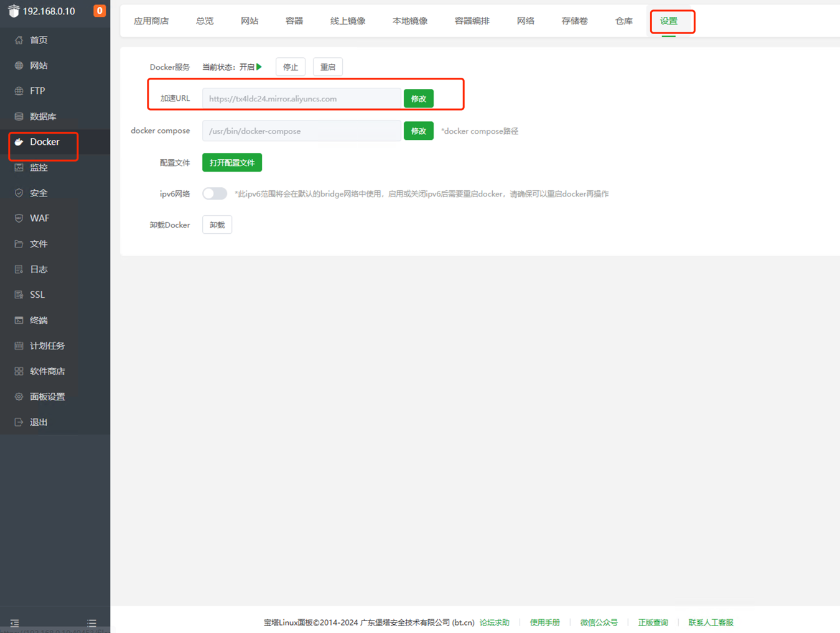
Task: Click the folder icon beside 文件
Action: point(19,244)
